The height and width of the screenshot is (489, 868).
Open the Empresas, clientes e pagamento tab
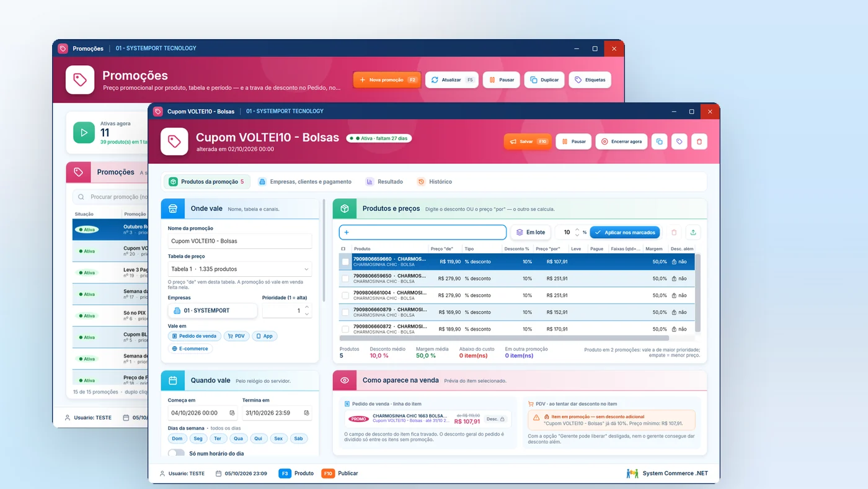(x=304, y=182)
